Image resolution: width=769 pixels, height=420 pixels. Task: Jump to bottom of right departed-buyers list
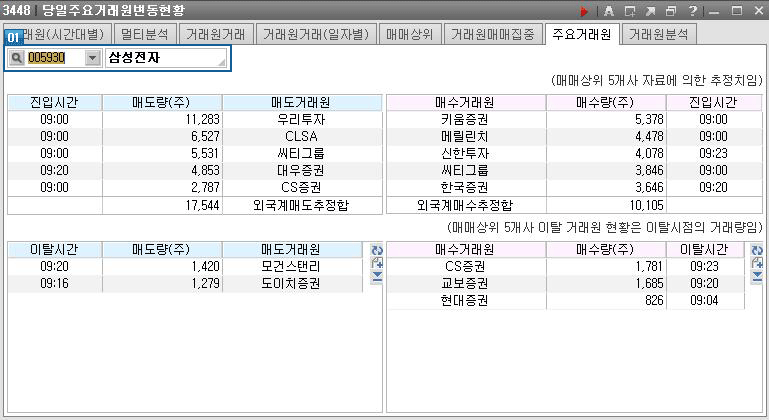click(757, 277)
